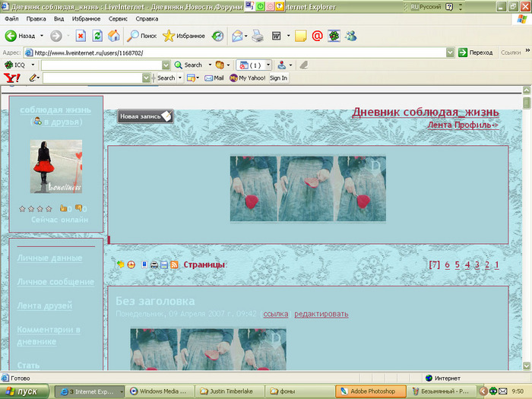Open the Профиль link in header

pos(477,125)
